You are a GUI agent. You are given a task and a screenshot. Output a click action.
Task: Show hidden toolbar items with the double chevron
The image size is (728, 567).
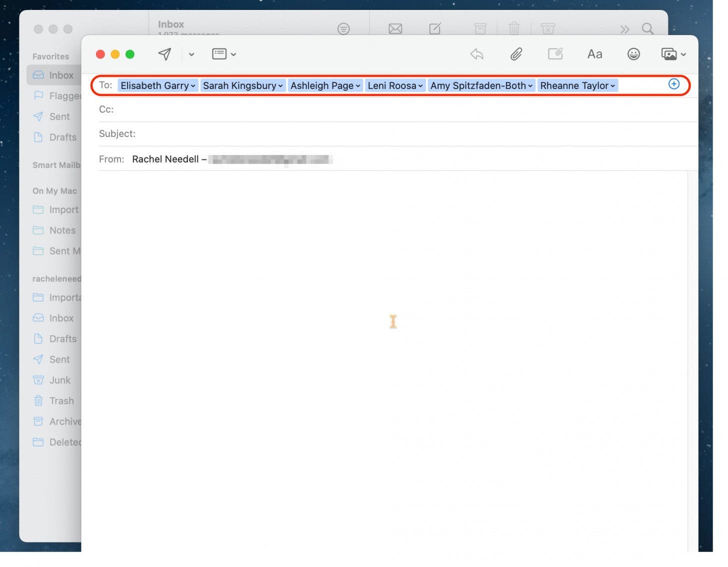624,29
